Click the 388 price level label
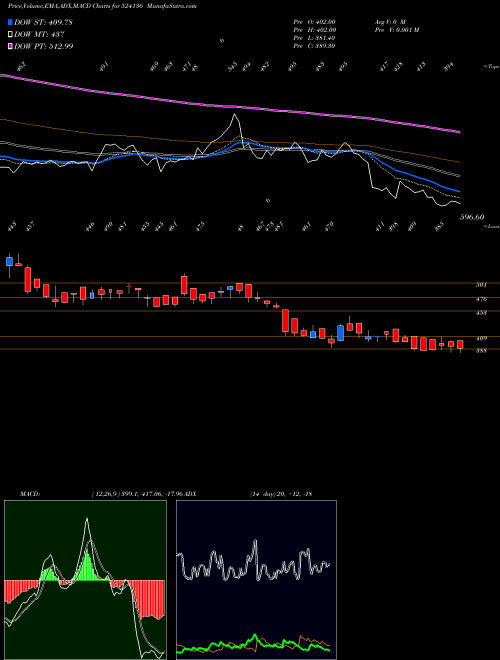This screenshot has height=660, width=500. pyautogui.click(x=481, y=350)
